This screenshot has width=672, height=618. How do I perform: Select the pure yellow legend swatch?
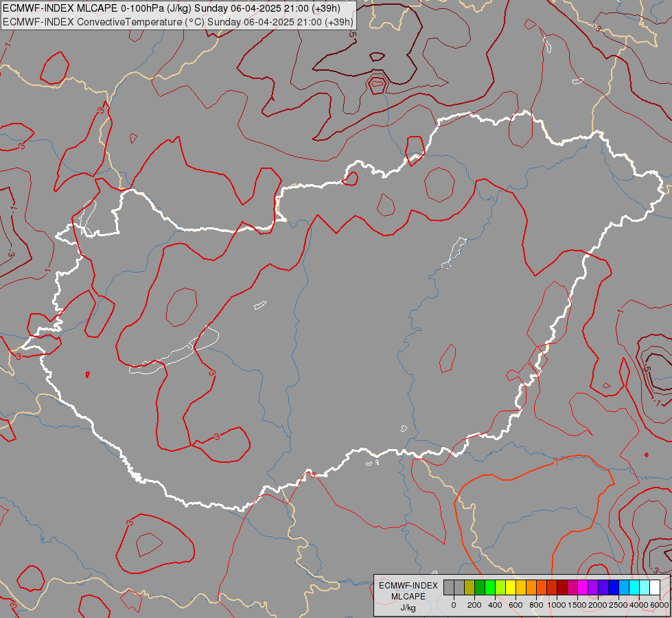511,588
